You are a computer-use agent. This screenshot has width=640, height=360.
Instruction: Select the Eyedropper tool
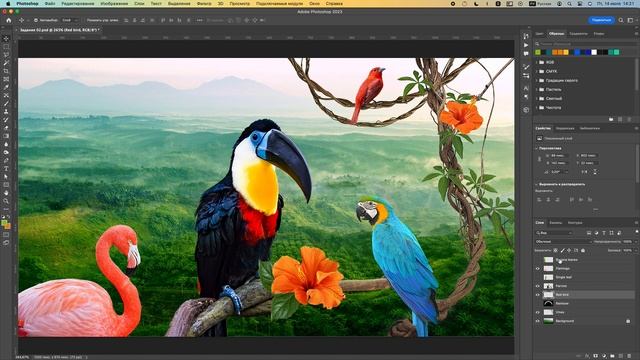point(6,87)
